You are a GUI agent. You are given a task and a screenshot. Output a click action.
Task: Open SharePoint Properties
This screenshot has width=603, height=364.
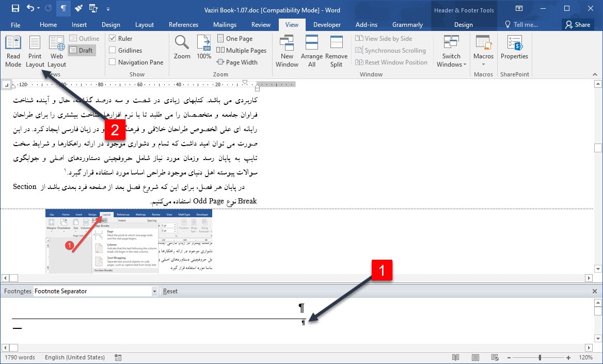click(515, 48)
